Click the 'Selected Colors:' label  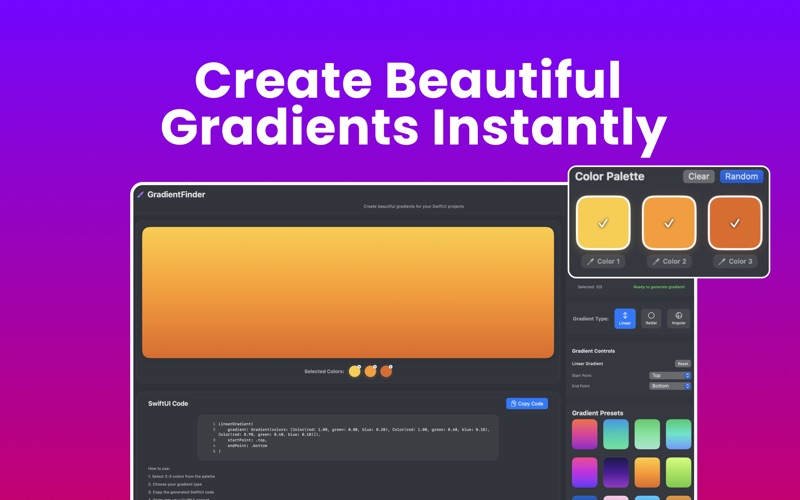coord(324,371)
